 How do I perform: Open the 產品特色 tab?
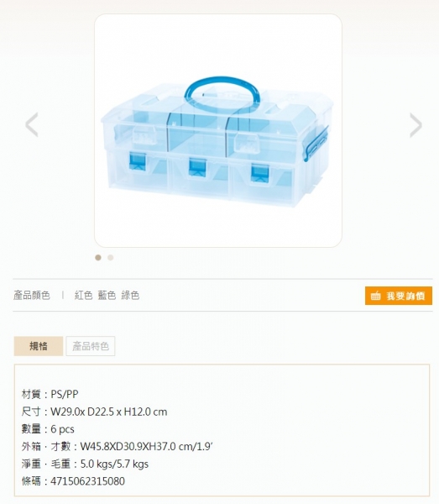tap(91, 346)
